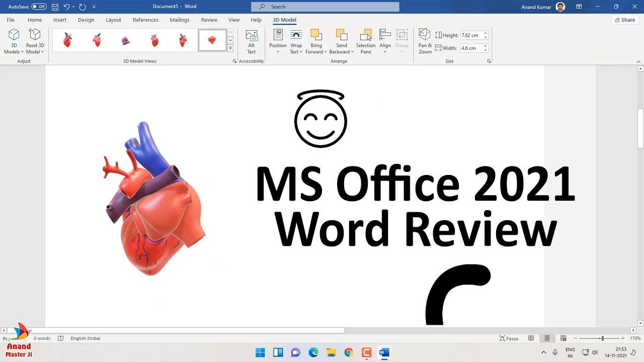Viewport: 644px width, 362px height.
Task: Open the Align dropdown
Action: 385,42
